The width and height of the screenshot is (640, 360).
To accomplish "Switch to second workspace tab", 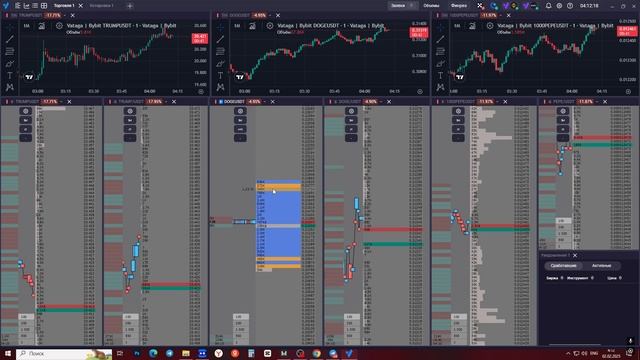I will tap(101, 6).
